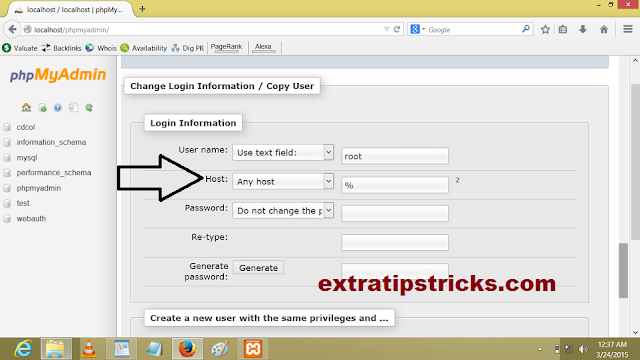Click the mysql database icon
This screenshot has height=360, width=640.
7,158
